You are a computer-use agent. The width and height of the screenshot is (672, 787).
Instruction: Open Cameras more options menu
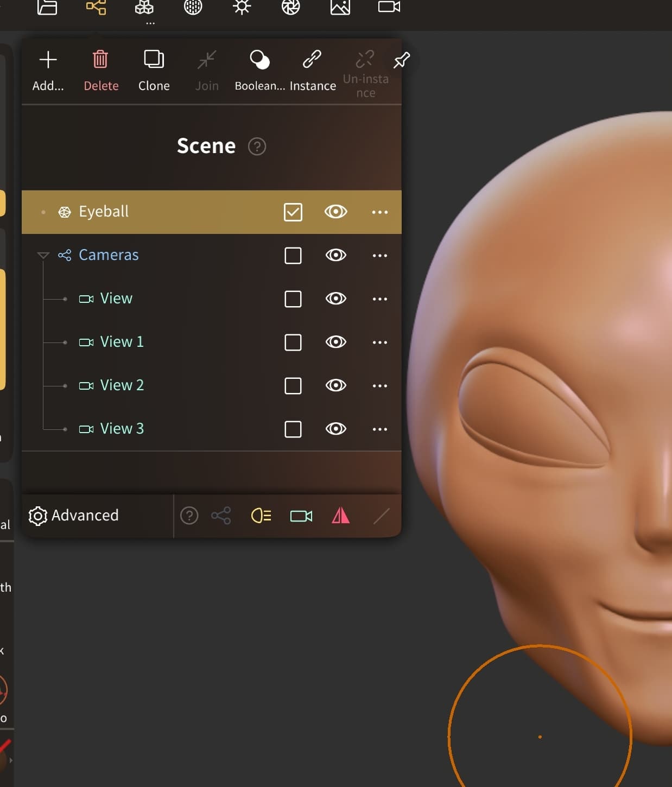pyautogui.click(x=380, y=256)
